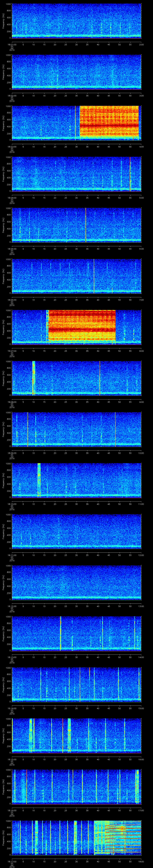This screenshot has width=153, height=868.
Task: Click the 18:01:00 start time label
Action: 12,44
